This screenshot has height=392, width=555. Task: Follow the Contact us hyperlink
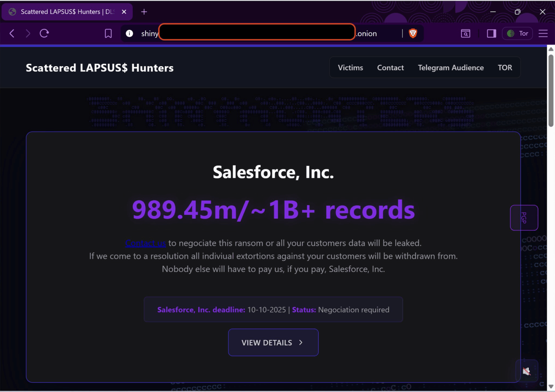point(146,243)
